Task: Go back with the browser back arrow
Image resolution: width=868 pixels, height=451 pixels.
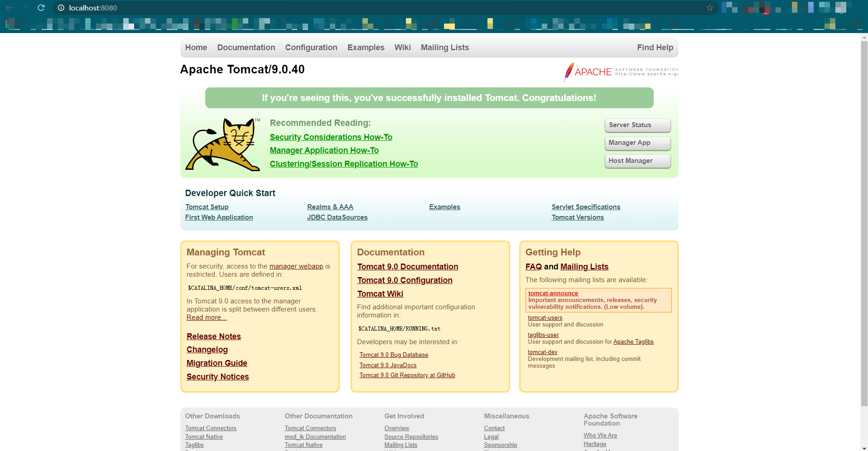Action: (x=10, y=8)
